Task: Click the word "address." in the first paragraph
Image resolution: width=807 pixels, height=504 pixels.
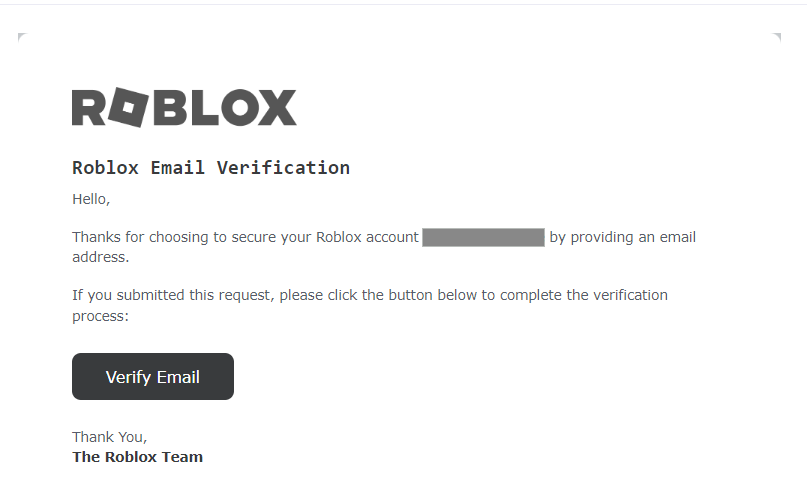Action: pyautogui.click(x=100, y=257)
